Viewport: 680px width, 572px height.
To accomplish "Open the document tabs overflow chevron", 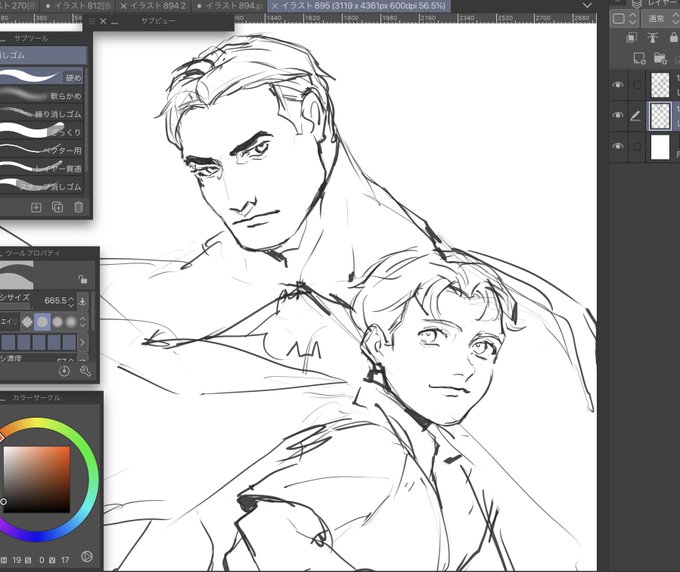I will pyautogui.click(x=587, y=6).
